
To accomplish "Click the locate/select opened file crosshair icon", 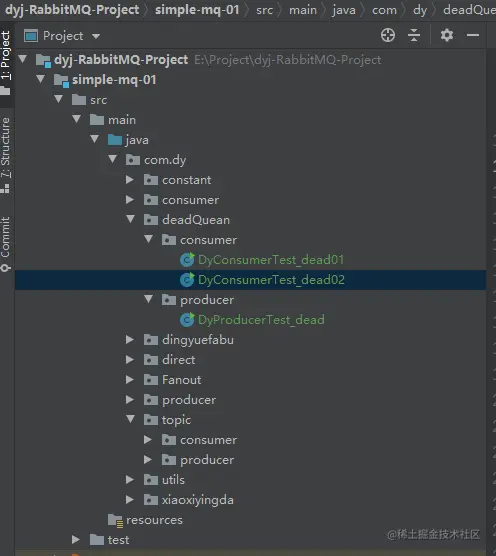I will (x=388, y=35).
